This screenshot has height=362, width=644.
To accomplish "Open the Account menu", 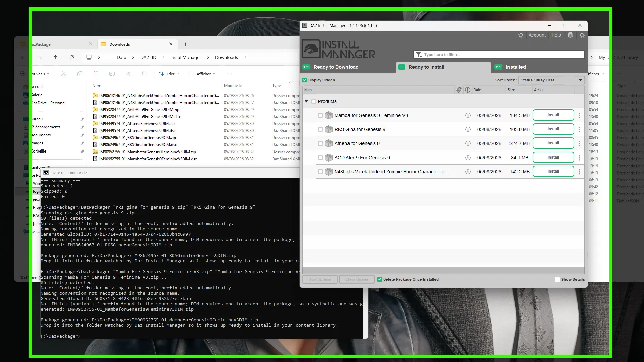I will tap(537, 35).
